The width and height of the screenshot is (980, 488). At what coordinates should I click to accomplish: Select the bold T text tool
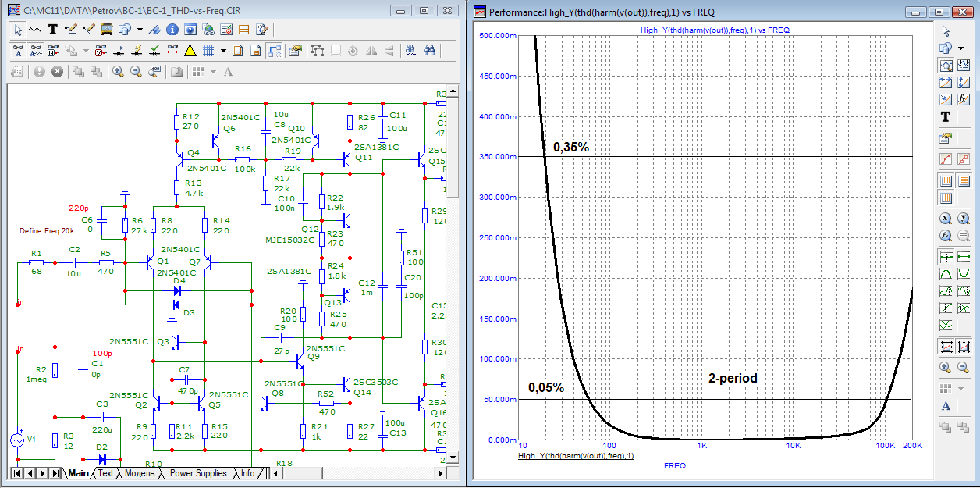(53, 30)
